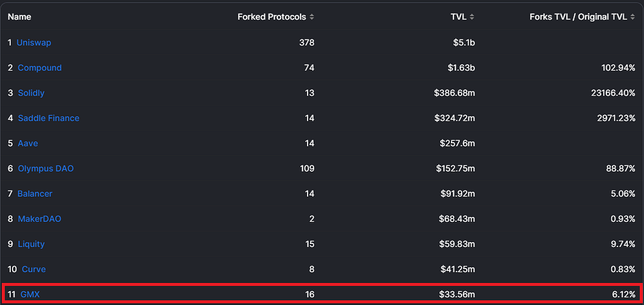Go to Liquity protocol page
This screenshot has width=644, height=305.
31,244
